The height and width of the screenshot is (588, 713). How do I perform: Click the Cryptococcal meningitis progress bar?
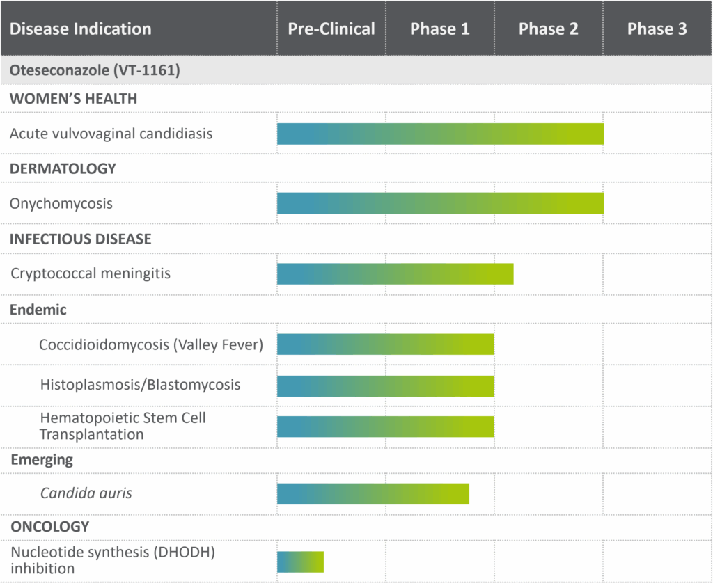[x=395, y=274]
